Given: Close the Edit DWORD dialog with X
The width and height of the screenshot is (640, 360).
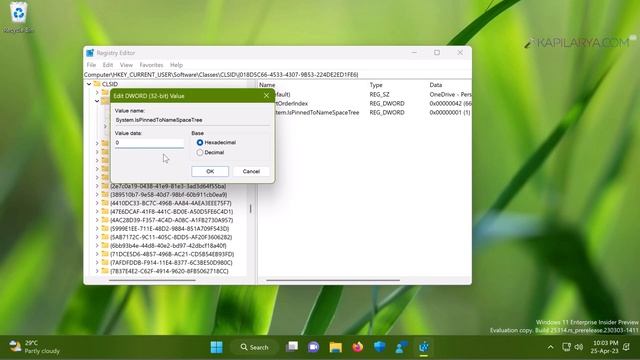Looking at the screenshot, I should click(x=266, y=96).
